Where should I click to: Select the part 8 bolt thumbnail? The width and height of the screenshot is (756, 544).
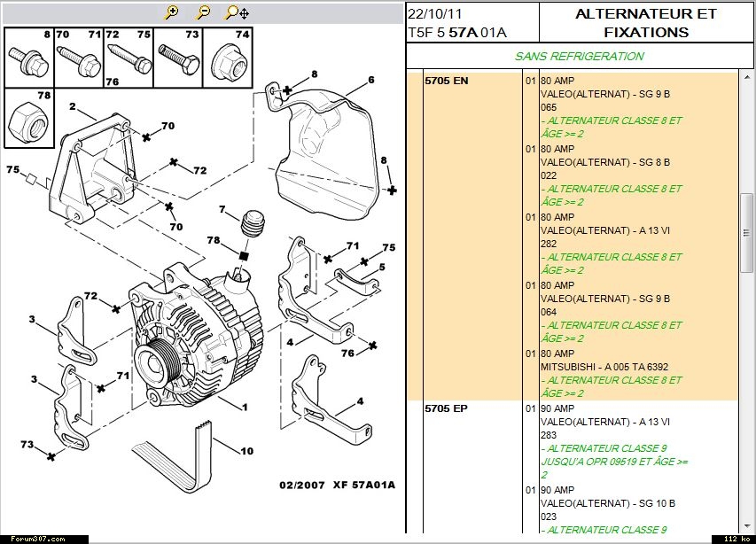click(x=27, y=57)
